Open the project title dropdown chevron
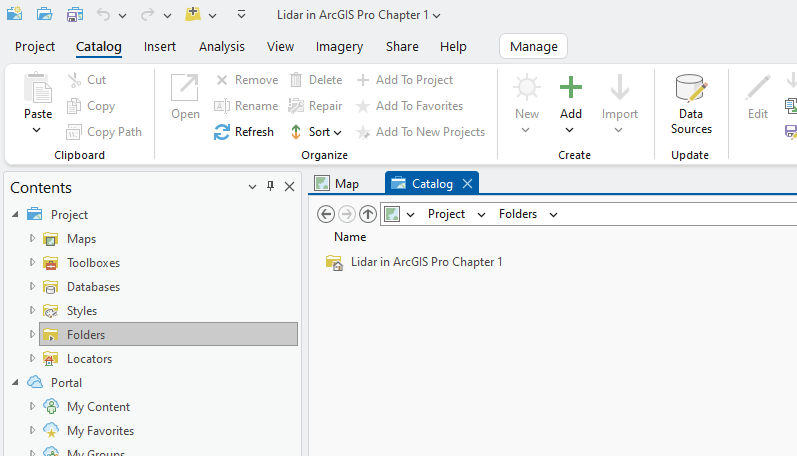This screenshot has height=456, width=797. [x=437, y=16]
